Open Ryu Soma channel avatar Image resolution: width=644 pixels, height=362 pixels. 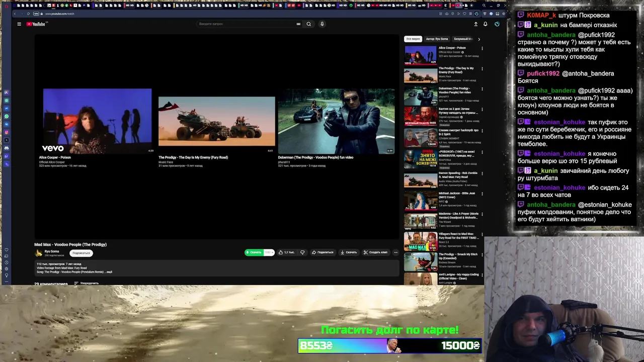38,253
